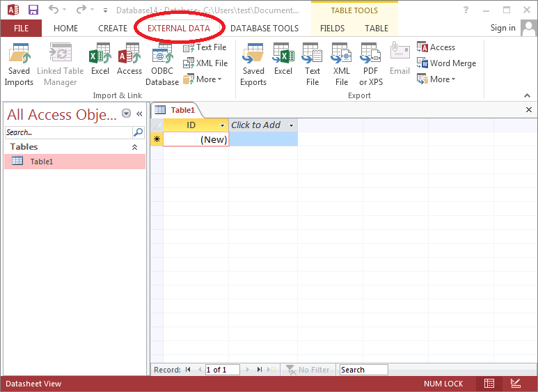Click the Access application icon
The image size is (538, 392).
point(13,10)
